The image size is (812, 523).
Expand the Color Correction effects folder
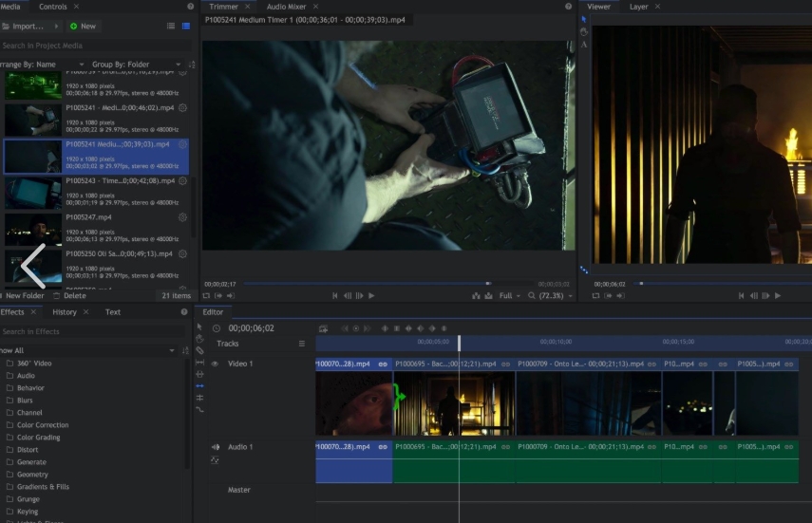coord(37,425)
